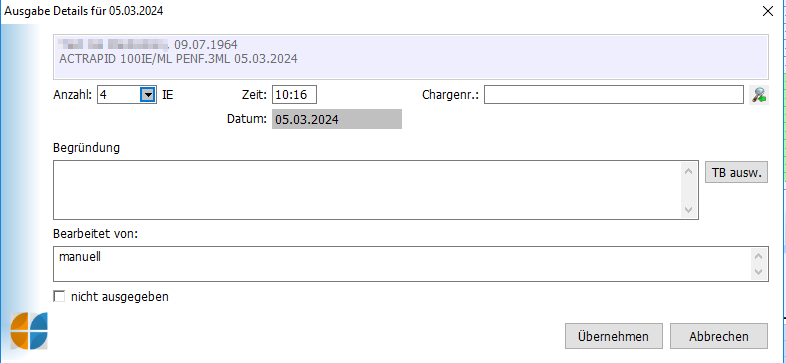Click the 'nicht ausgegeben' label text

[120, 297]
